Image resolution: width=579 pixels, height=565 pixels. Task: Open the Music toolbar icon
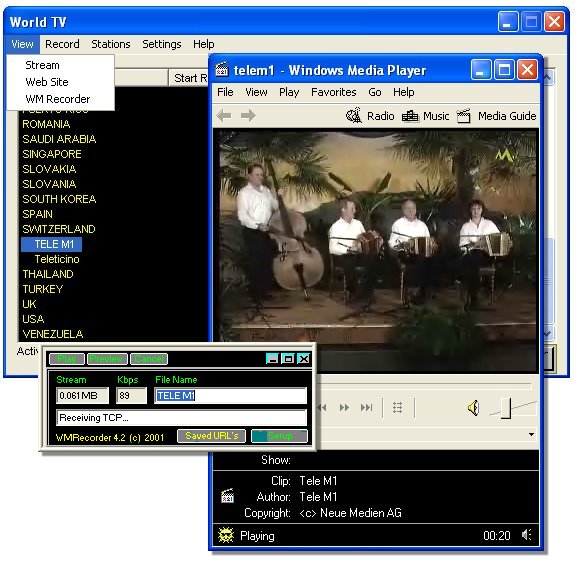[x=410, y=116]
